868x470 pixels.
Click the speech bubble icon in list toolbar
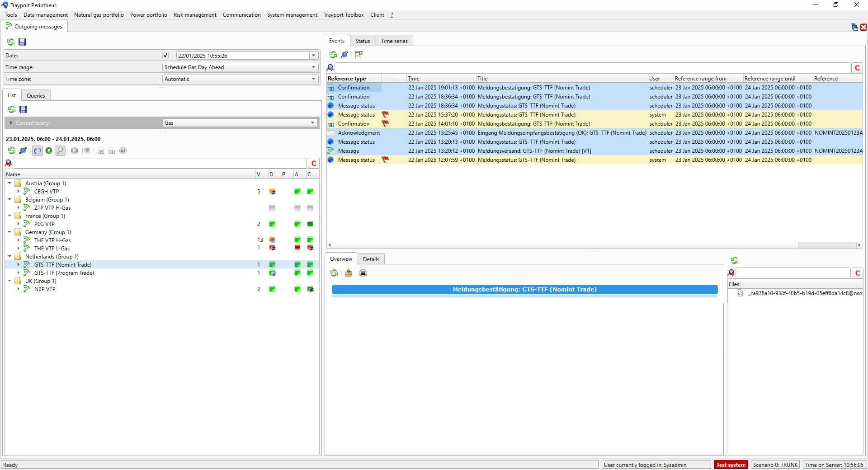click(x=38, y=151)
